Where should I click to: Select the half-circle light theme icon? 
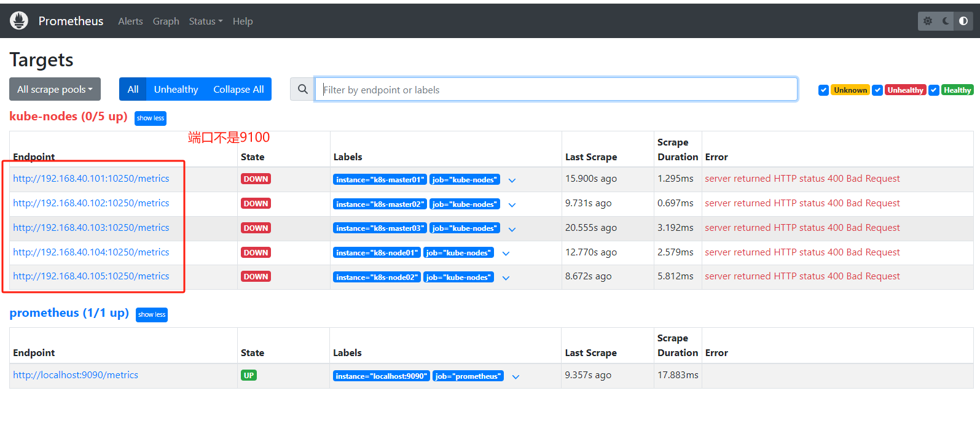[x=963, y=21]
